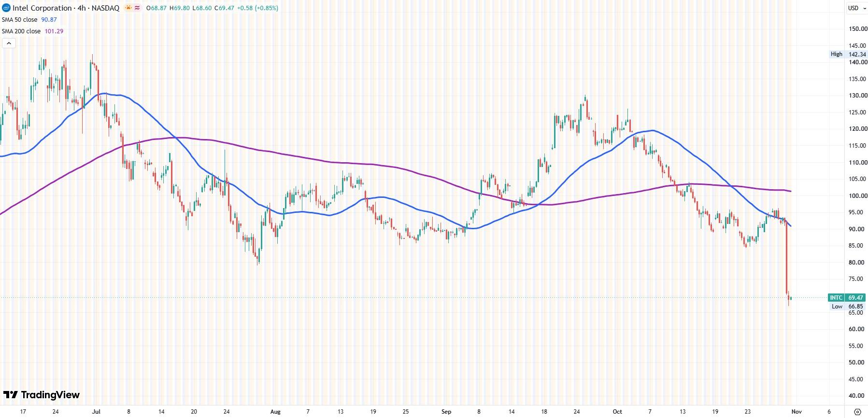Select the SMA 200 close indicator legend
The width and height of the screenshot is (868, 418).
tap(21, 31)
